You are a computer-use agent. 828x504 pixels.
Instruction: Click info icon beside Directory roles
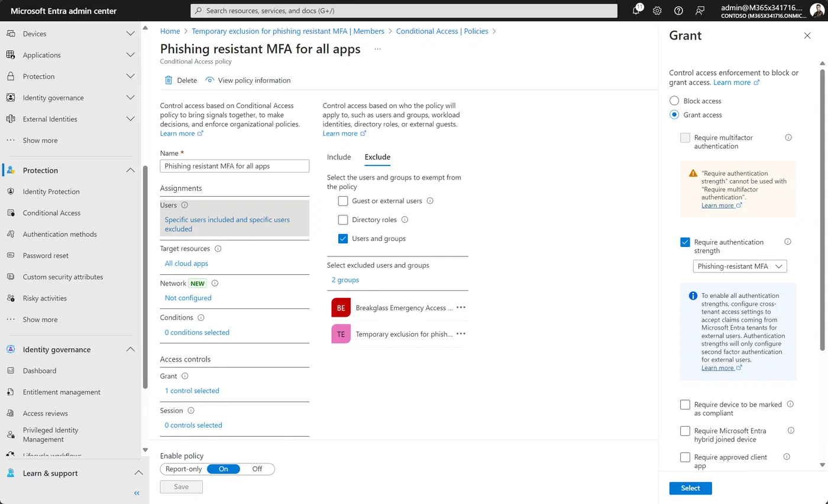coord(405,219)
